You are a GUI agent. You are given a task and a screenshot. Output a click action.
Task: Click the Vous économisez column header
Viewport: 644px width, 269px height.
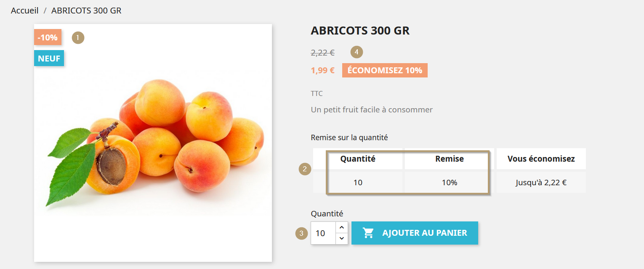[x=541, y=159]
